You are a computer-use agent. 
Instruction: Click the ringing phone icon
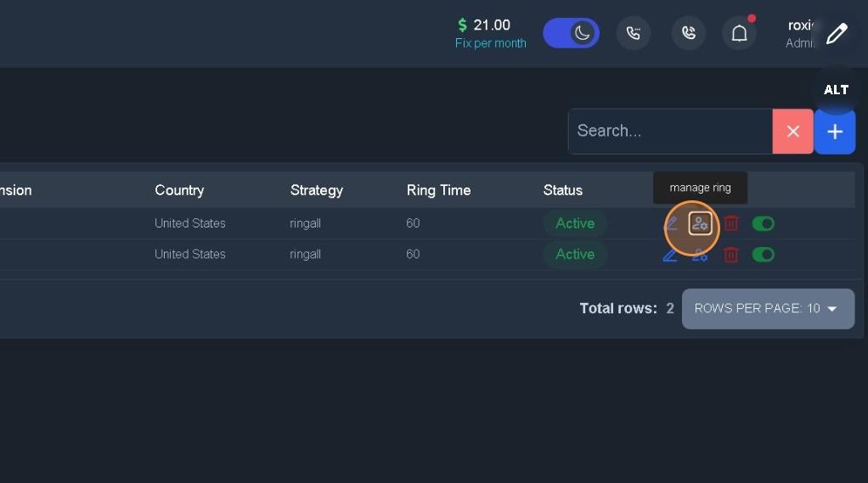tap(689, 33)
